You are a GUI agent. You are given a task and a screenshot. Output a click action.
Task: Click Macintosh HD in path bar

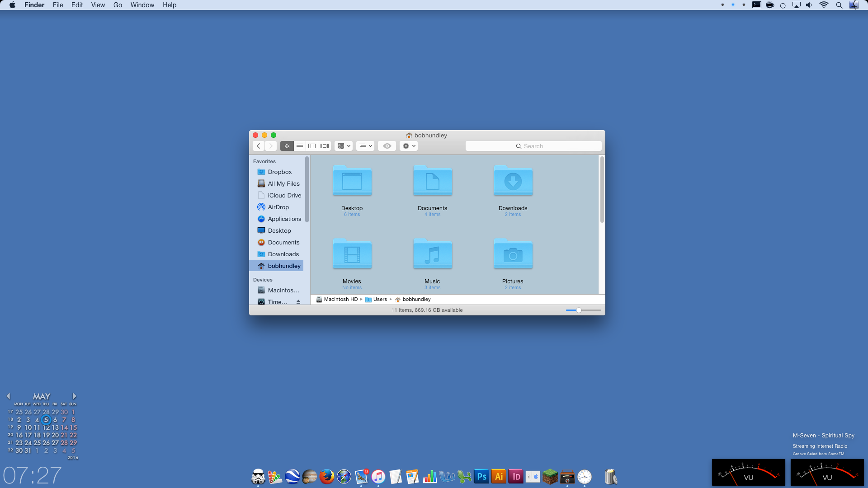(x=340, y=299)
